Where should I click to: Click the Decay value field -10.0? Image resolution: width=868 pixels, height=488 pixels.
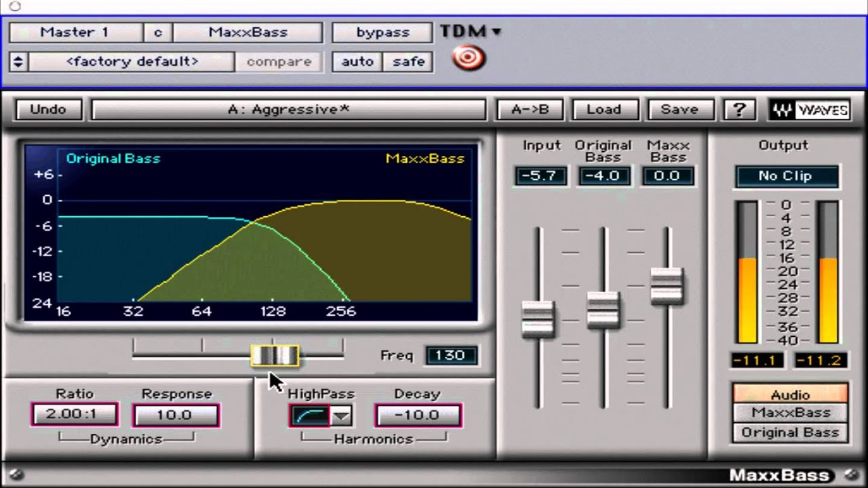coord(418,415)
